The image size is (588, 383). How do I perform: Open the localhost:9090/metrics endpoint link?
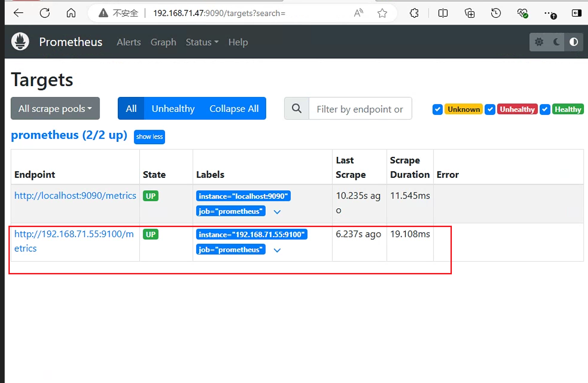[x=75, y=196]
